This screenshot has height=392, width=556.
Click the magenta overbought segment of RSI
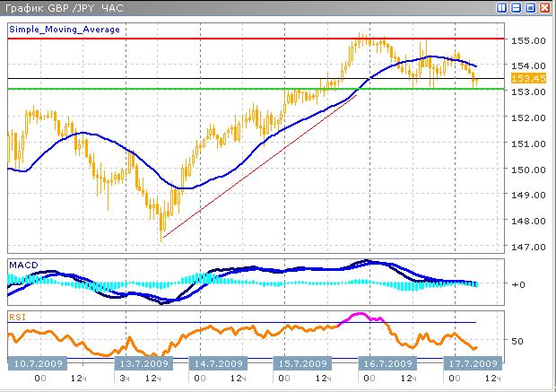click(x=361, y=315)
